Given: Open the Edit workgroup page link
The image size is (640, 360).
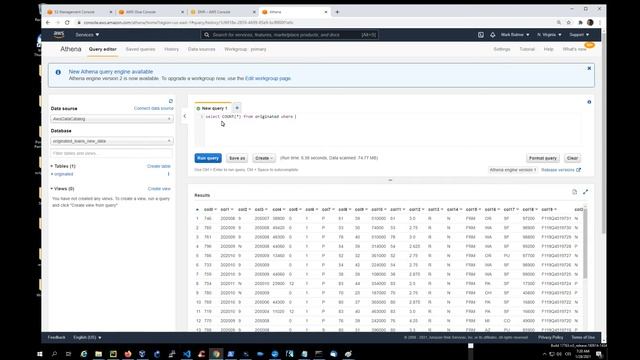Looking at the screenshot, I should (x=268, y=78).
